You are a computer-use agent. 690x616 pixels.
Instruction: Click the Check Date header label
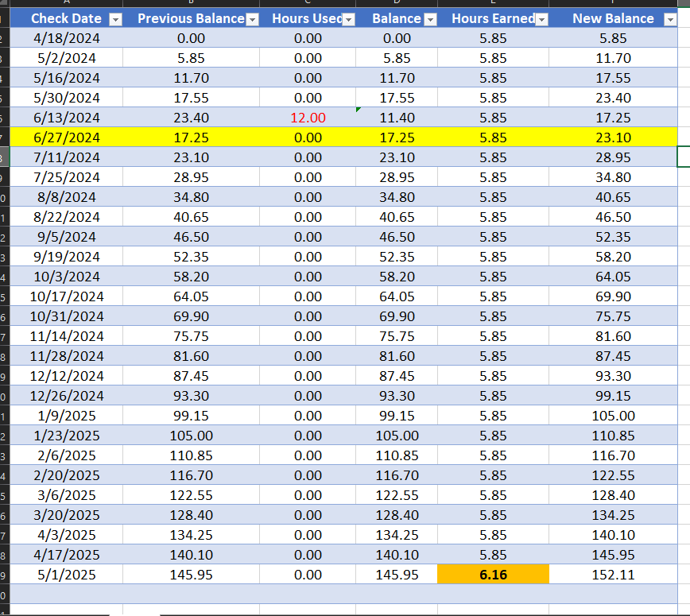[x=66, y=18]
